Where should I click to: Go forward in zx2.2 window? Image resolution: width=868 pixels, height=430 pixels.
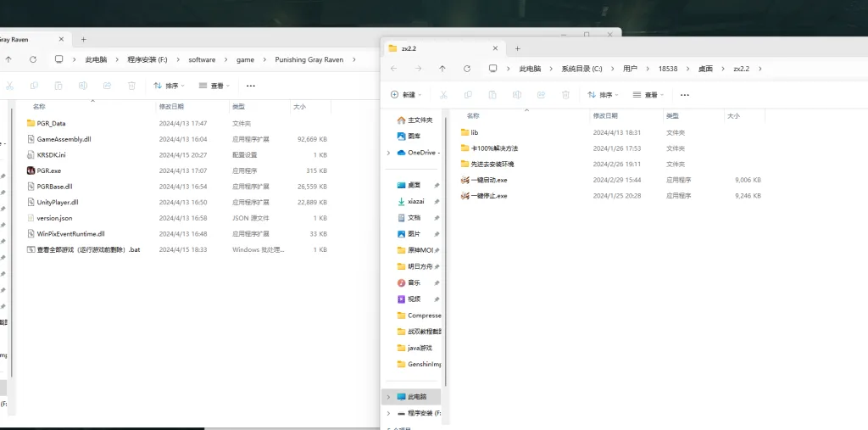click(x=418, y=69)
